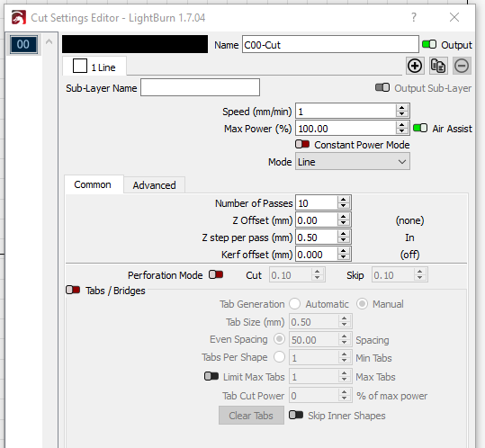The image size is (485, 448).
Task: Enable the Tabs / Bridges toggle
Action: click(x=73, y=290)
